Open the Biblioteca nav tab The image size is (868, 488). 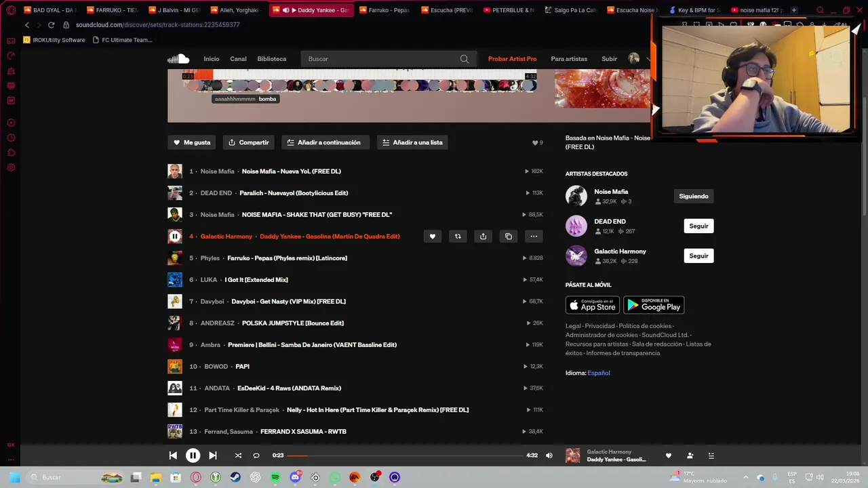point(272,59)
